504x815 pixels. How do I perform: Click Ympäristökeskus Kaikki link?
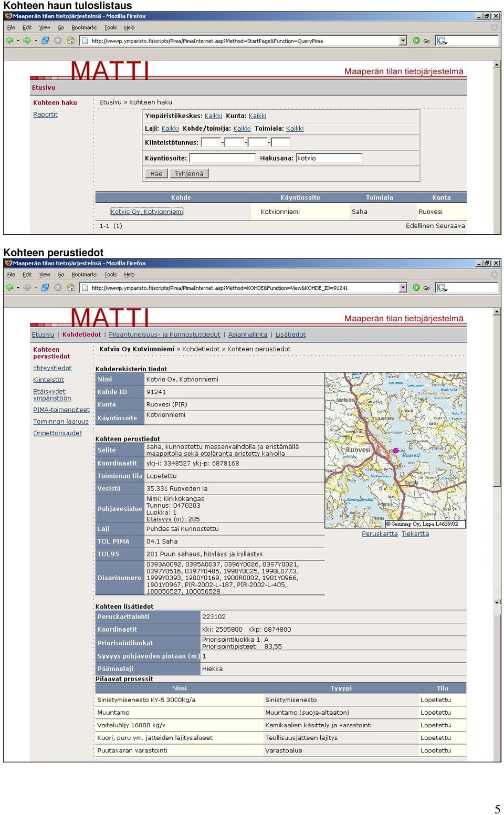(213, 116)
